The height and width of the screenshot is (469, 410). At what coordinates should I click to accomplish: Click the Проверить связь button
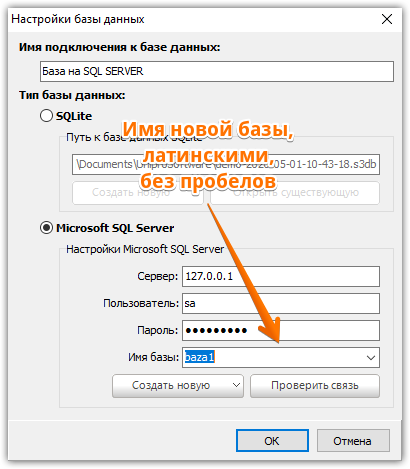pyautogui.click(x=315, y=386)
